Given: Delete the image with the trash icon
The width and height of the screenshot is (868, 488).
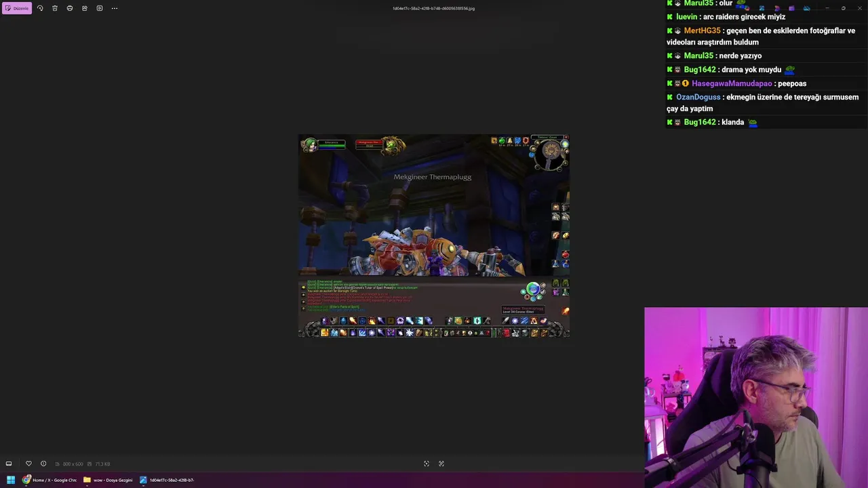Looking at the screenshot, I should click(55, 8).
